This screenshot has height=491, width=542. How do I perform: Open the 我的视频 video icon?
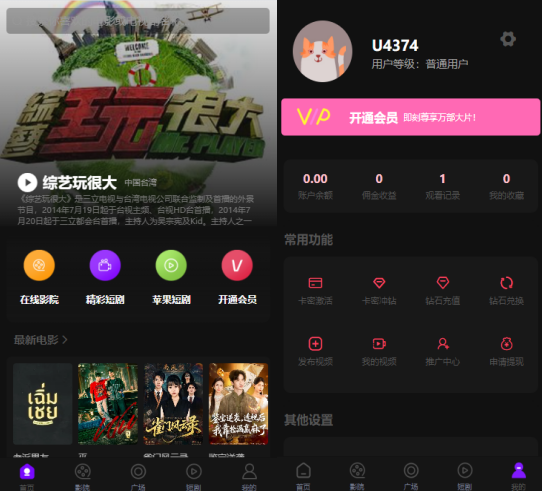(379, 344)
